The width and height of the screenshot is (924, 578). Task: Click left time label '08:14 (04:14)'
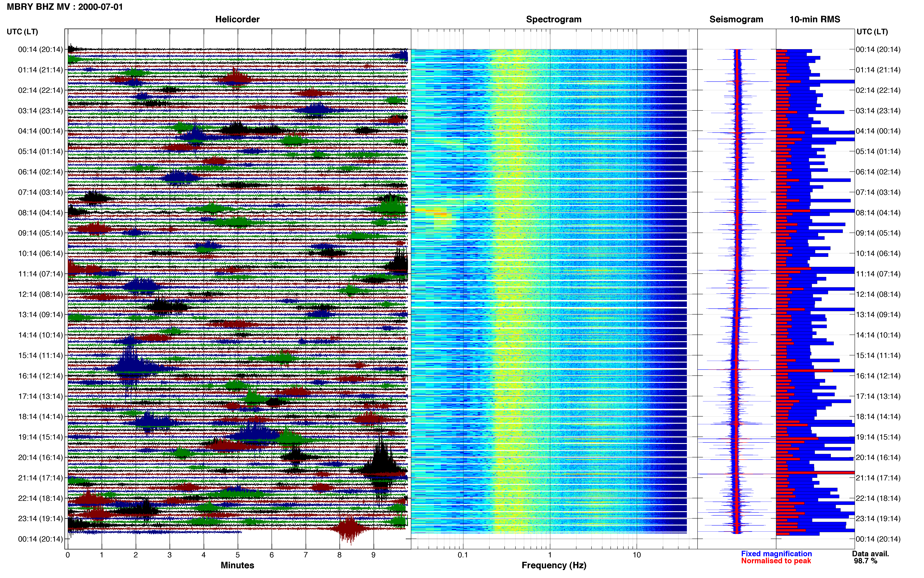[40, 212]
